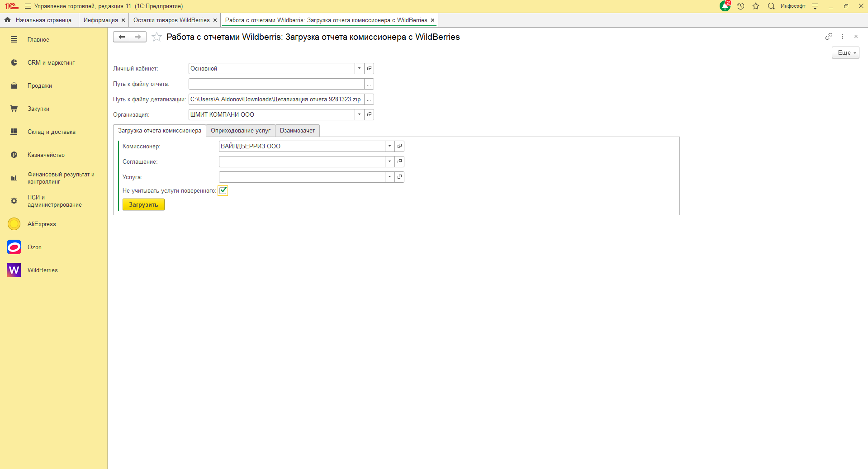Click the search magnifier icon
The width and height of the screenshot is (868, 469).
(x=771, y=6)
